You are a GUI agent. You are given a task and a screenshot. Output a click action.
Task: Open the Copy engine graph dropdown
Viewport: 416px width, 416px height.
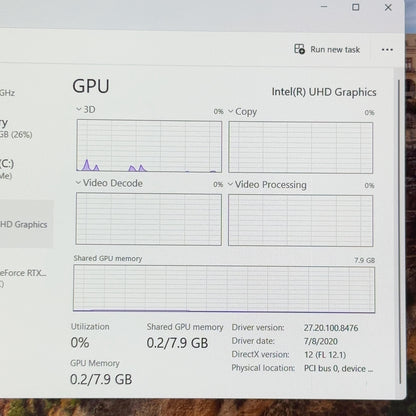[230, 111]
